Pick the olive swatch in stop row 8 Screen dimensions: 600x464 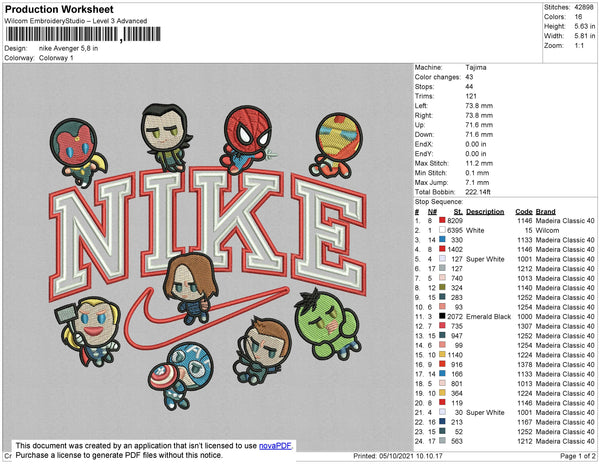[442, 288]
